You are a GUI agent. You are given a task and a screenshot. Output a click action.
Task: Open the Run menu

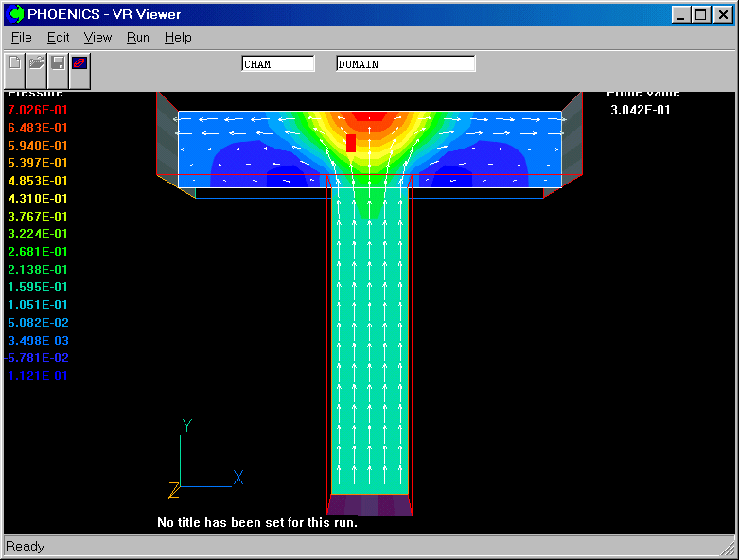point(138,38)
